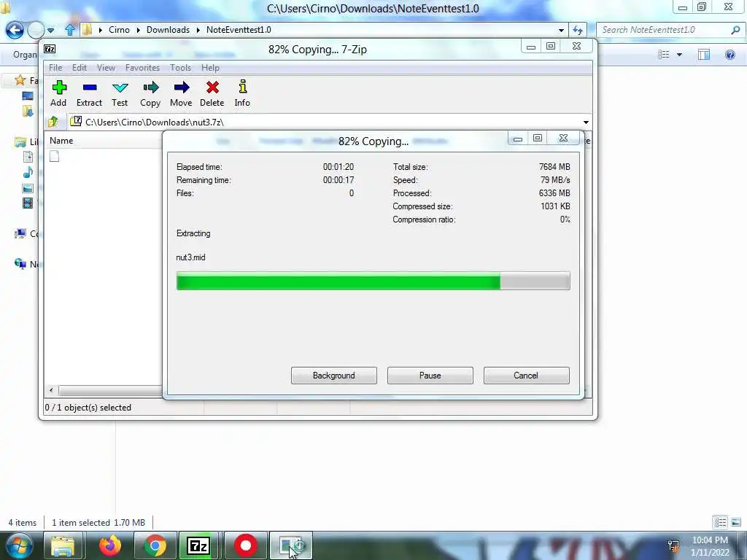Viewport: 747px width, 560px height.
Task: Click the Extract toolbar icon
Action: point(90,87)
